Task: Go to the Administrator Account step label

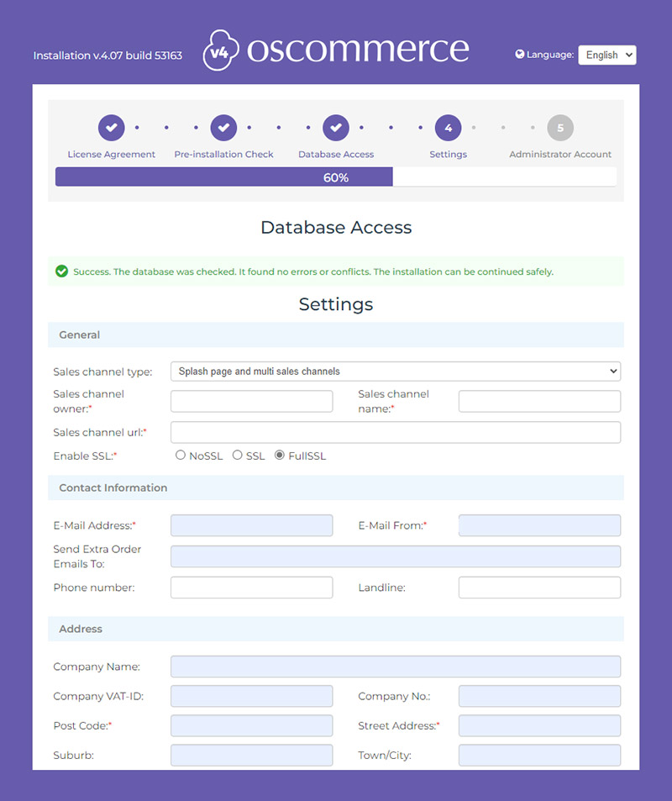Action: 560,154
